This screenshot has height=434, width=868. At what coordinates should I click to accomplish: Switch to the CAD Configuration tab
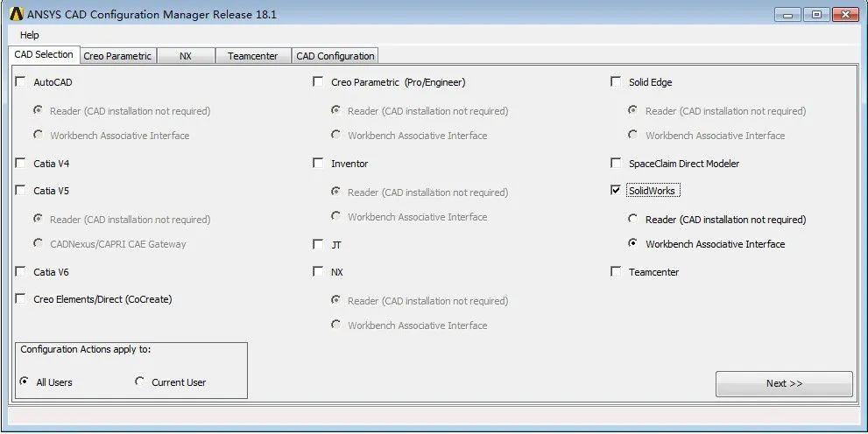pos(335,56)
